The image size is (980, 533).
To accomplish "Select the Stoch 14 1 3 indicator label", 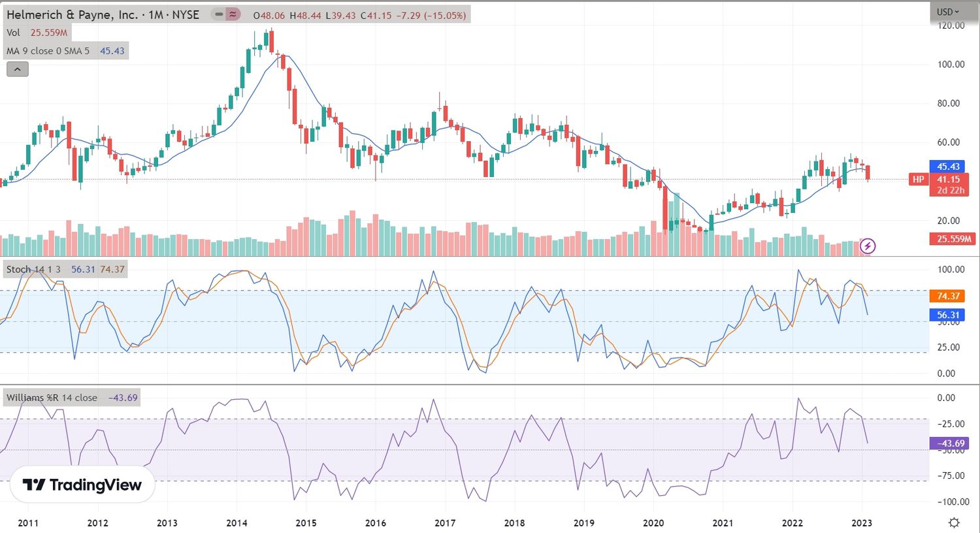I will click(33, 269).
